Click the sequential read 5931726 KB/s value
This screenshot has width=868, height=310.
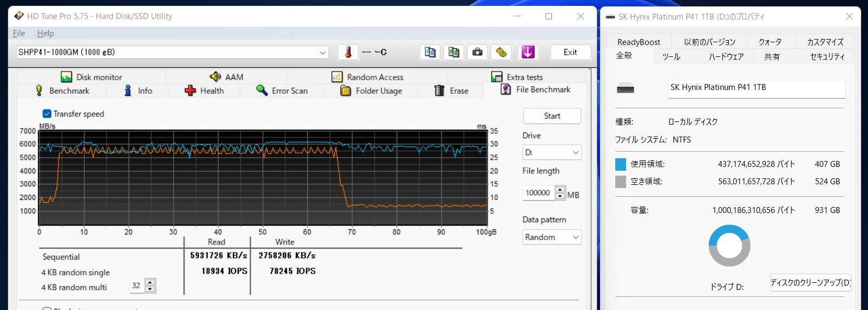pyautogui.click(x=219, y=255)
